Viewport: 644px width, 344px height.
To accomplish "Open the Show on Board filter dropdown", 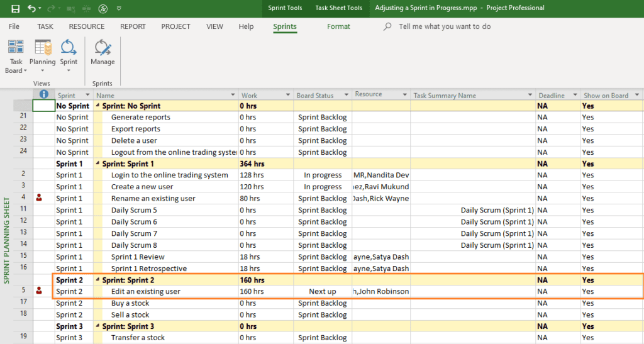I will (637, 95).
